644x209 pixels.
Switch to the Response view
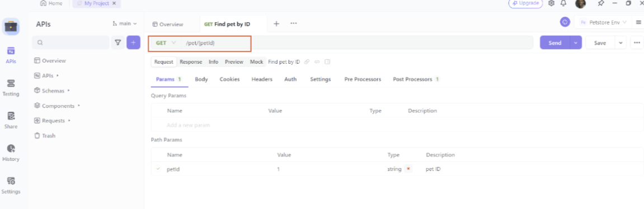click(x=191, y=62)
